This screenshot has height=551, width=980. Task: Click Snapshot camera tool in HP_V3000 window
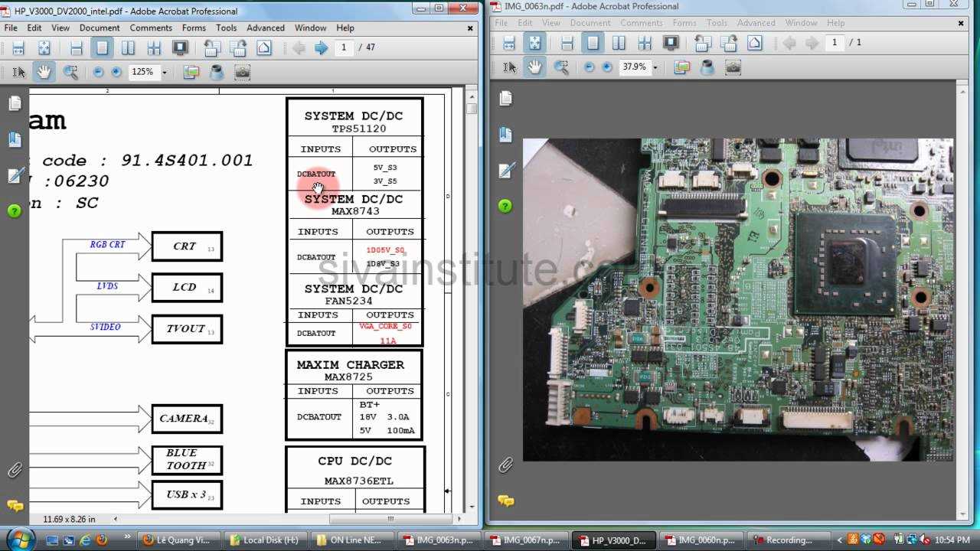tap(242, 72)
